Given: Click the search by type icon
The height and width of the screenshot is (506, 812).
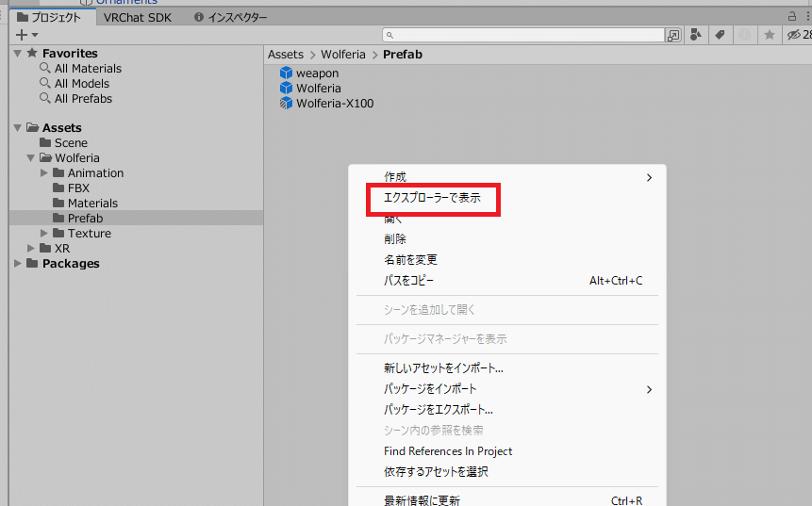Looking at the screenshot, I should (696, 35).
